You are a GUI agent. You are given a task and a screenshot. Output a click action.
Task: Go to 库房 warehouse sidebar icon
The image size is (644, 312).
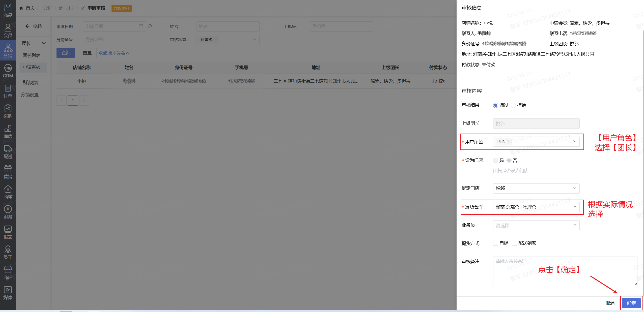pos(8,132)
